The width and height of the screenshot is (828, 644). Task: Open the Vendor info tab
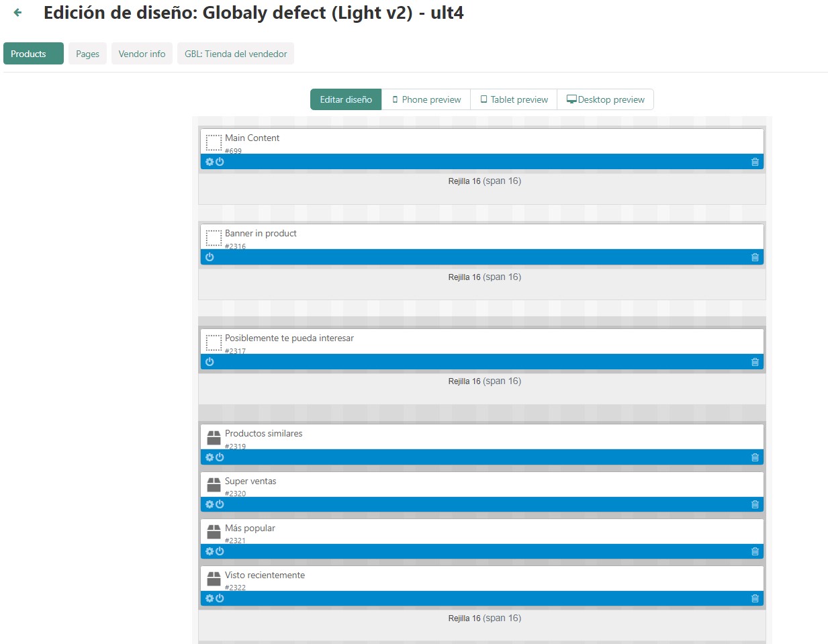click(x=142, y=54)
